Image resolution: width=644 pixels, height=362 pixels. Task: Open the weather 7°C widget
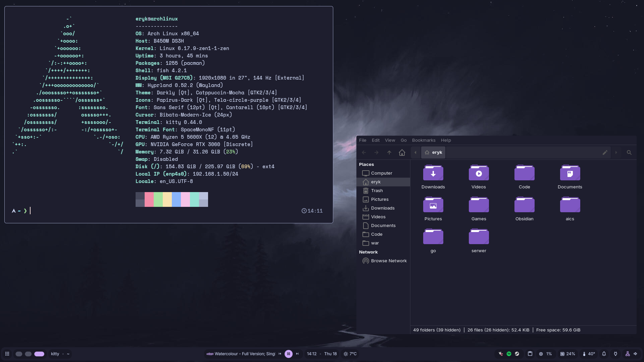[x=350, y=354]
